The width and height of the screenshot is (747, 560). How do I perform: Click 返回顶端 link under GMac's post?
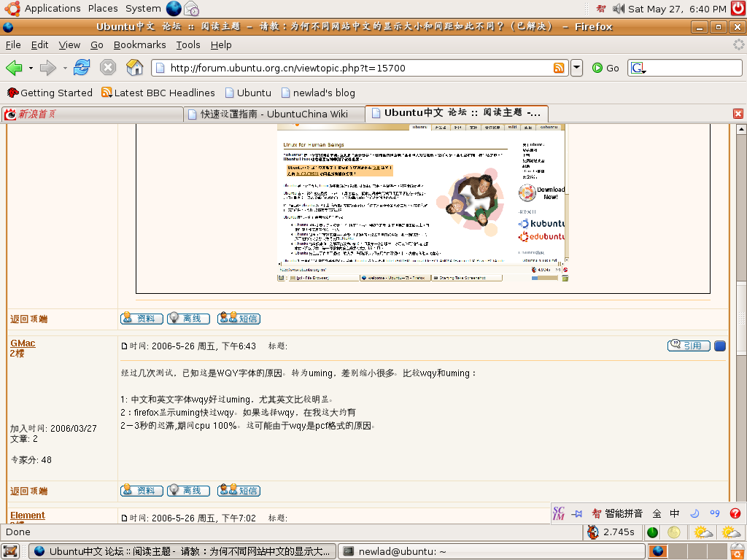click(29, 491)
